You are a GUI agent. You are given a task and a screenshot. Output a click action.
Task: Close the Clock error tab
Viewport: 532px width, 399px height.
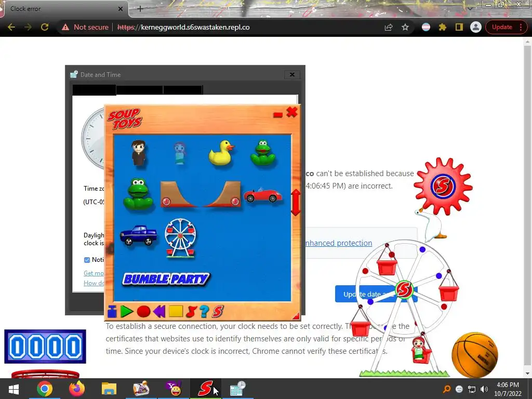click(x=121, y=9)
